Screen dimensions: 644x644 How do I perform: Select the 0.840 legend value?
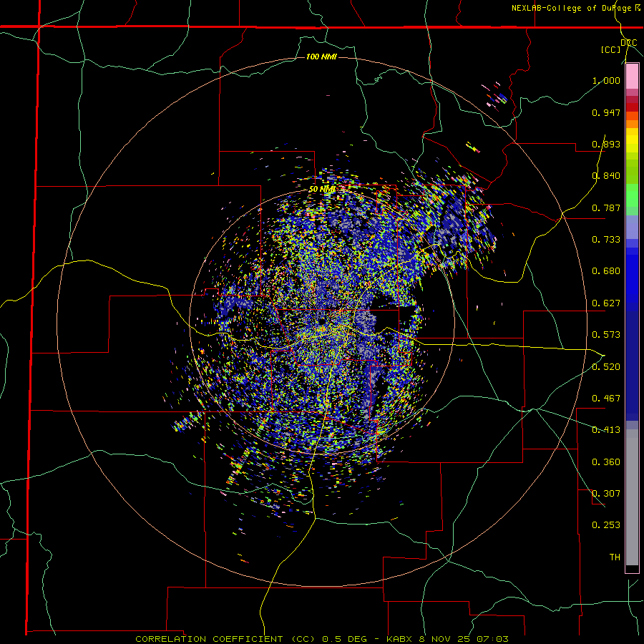click(x=606, y=176)
